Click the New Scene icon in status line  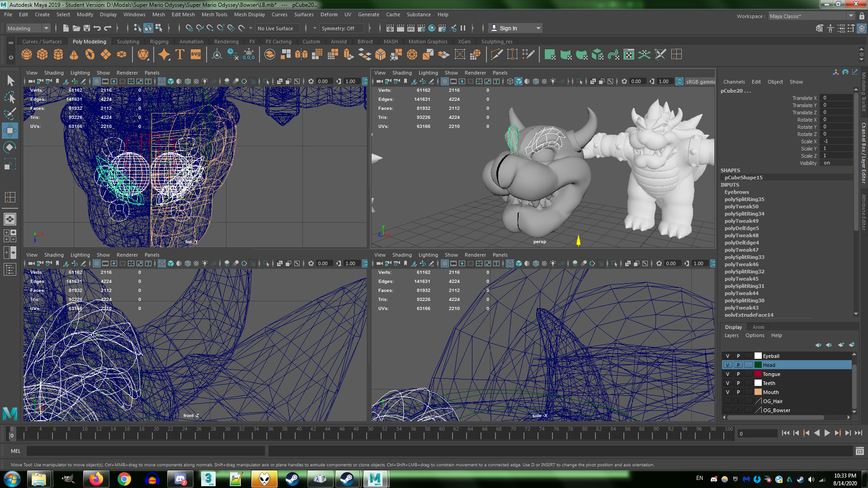coord(66,28)
